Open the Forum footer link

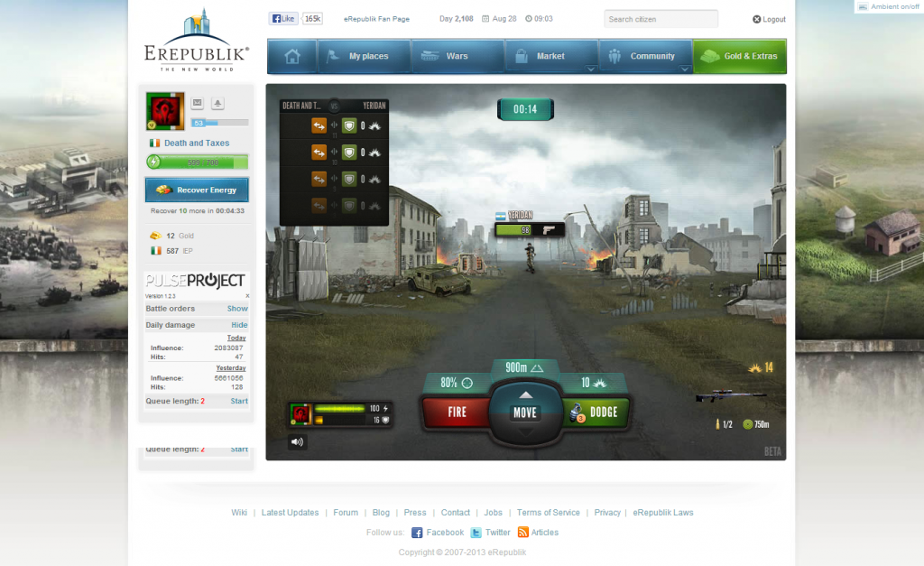[346, 513]
